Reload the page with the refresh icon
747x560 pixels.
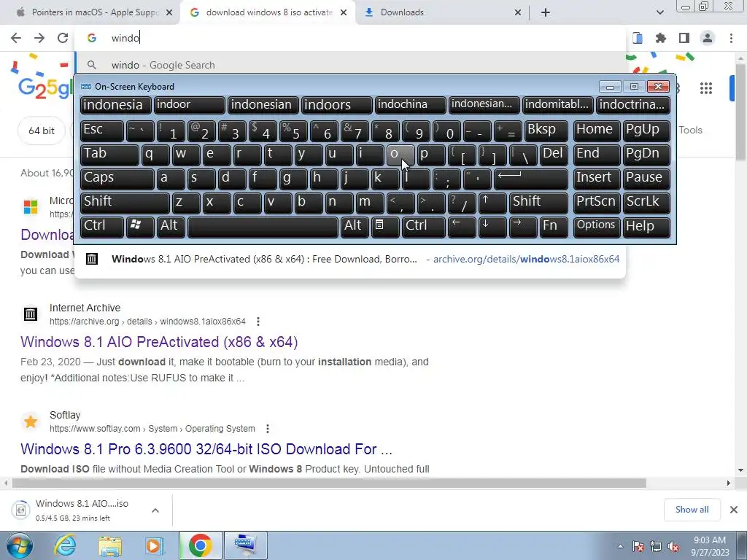[63, 38]
